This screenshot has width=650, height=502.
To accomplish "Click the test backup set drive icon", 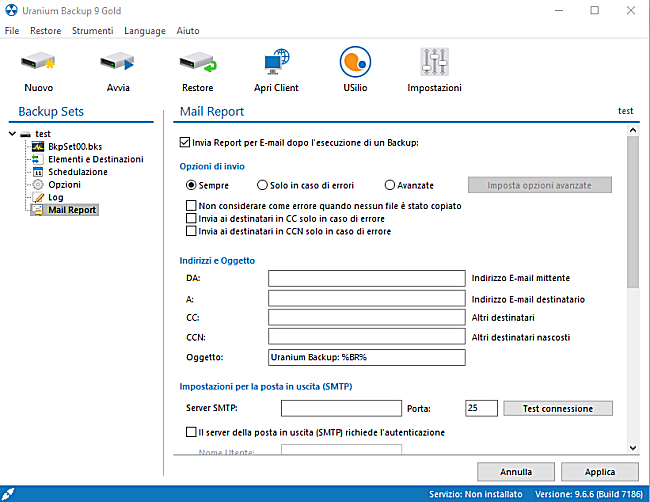I will (26, 134).
